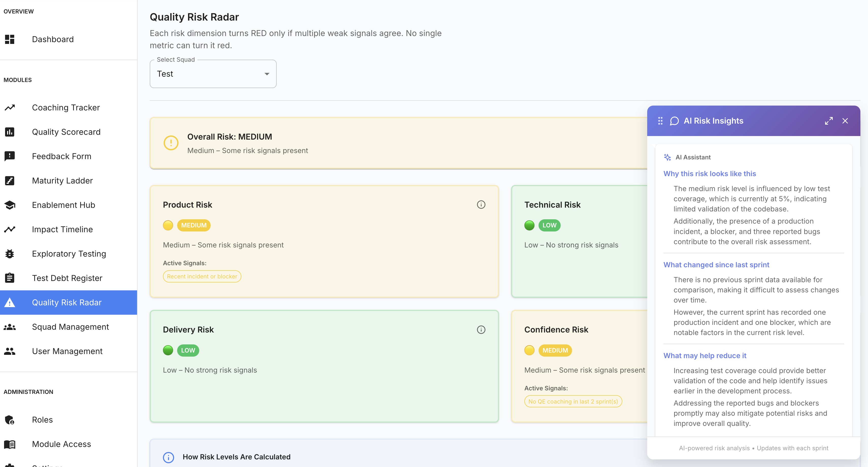This screenshot has width=868, height=467.
Task: Click the Module Access book icon
Action: [x=10, y=444]
